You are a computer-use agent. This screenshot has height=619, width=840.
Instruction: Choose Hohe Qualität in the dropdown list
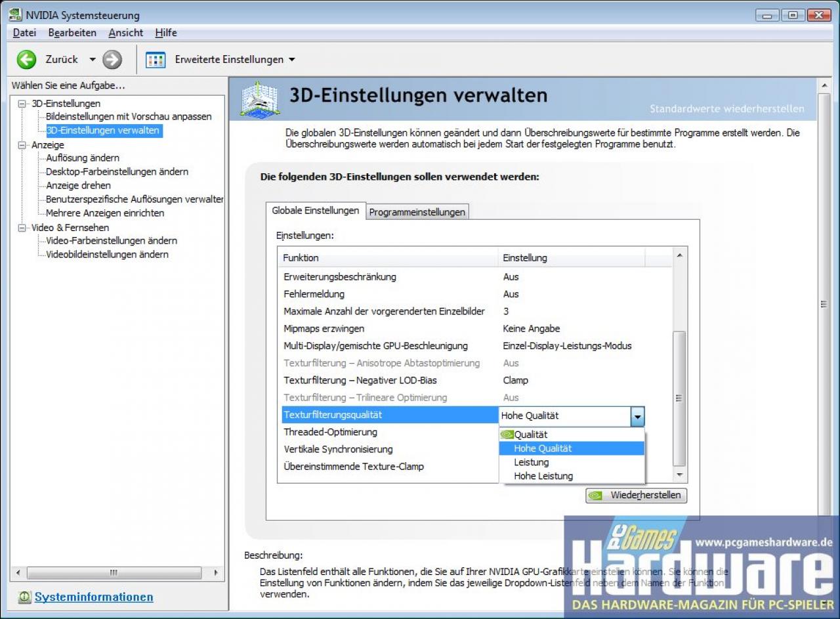point(572,448)
